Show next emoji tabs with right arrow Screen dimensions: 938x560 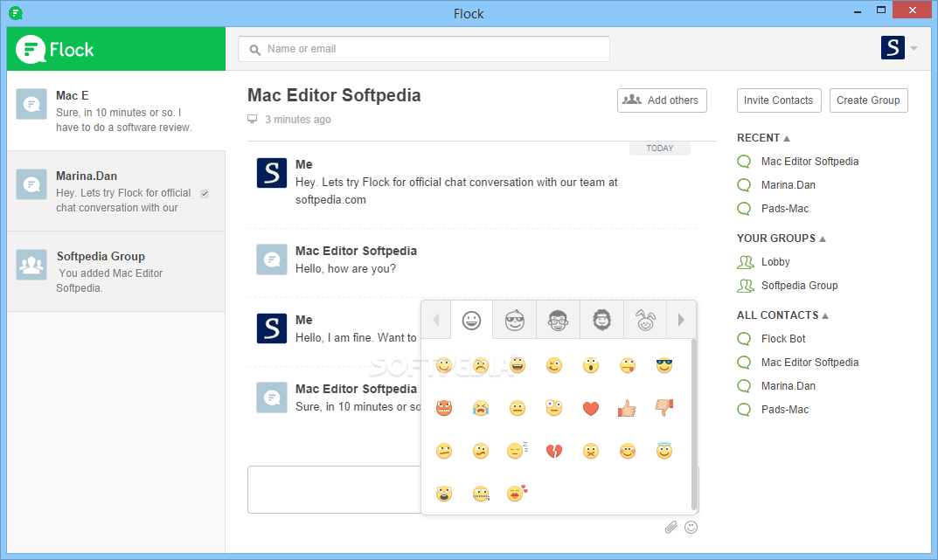point(681,321)
